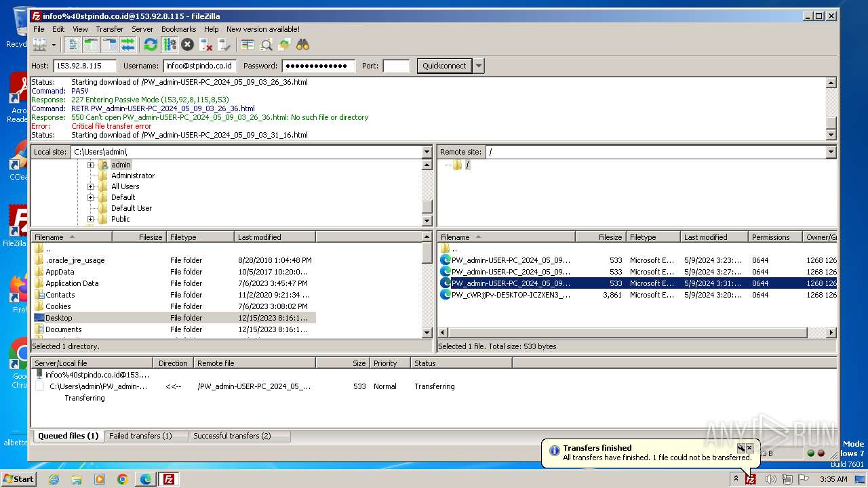Image resolution: width=868 pixels, height=488 pixels.
Task: Toggle synchronized browsing
Action: [285, 45]
